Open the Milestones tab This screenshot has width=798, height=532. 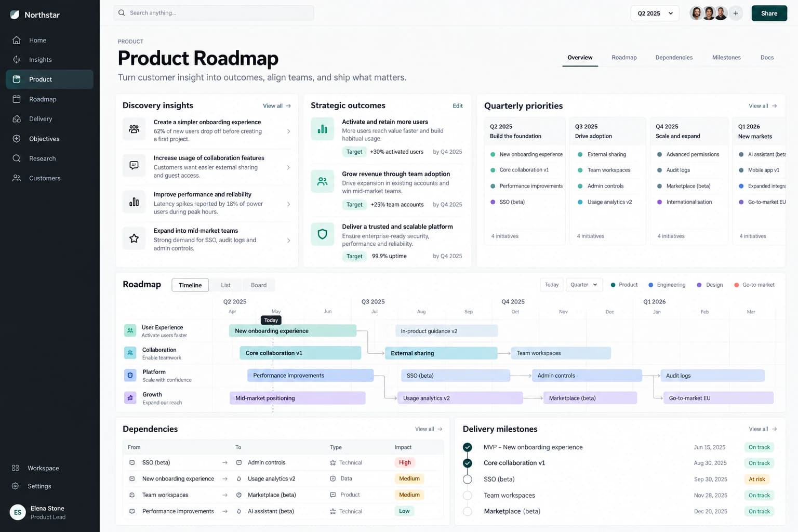tap(726, 58)
